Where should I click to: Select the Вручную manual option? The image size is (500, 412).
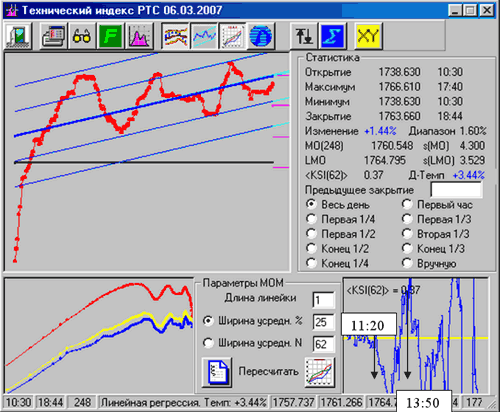(407, 263)
